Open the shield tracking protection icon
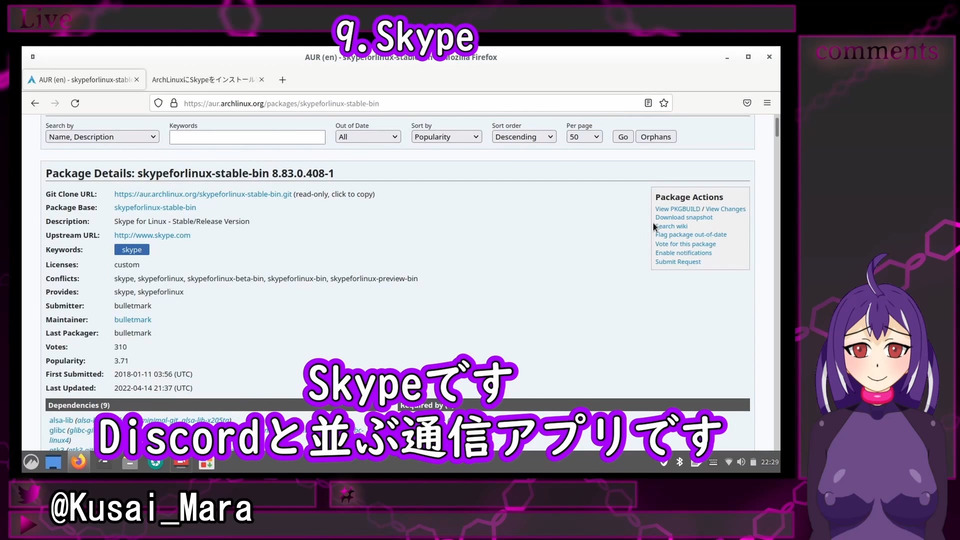960x540 pixels. click(159, 103)
